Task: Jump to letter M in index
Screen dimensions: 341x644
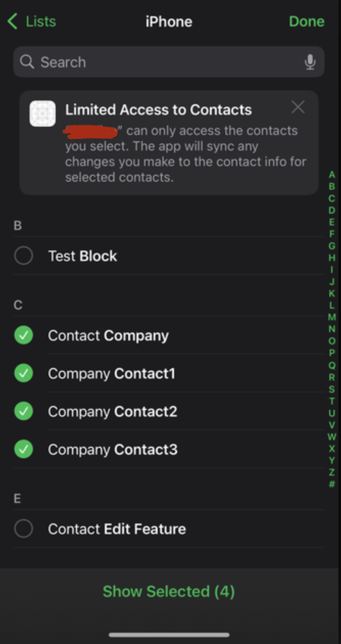Action: pyautogui.click(x=332, y=317)
